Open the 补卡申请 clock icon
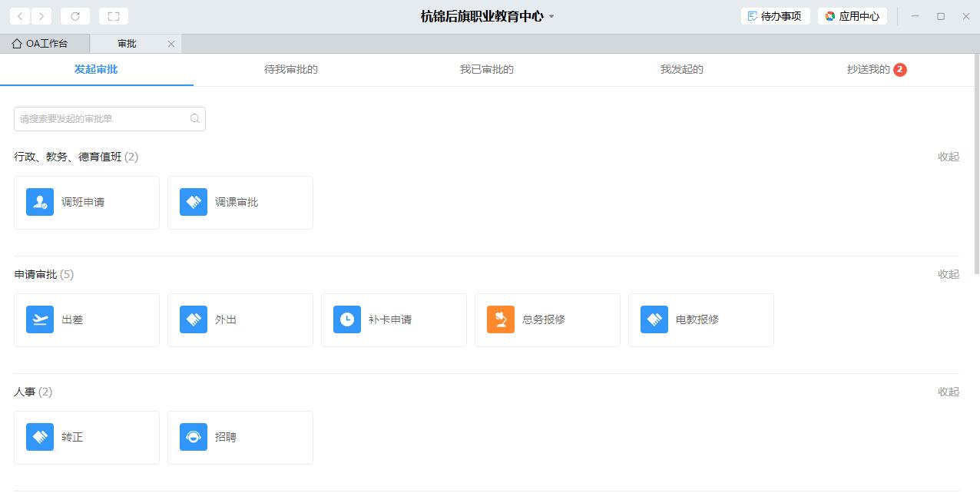 347,319
